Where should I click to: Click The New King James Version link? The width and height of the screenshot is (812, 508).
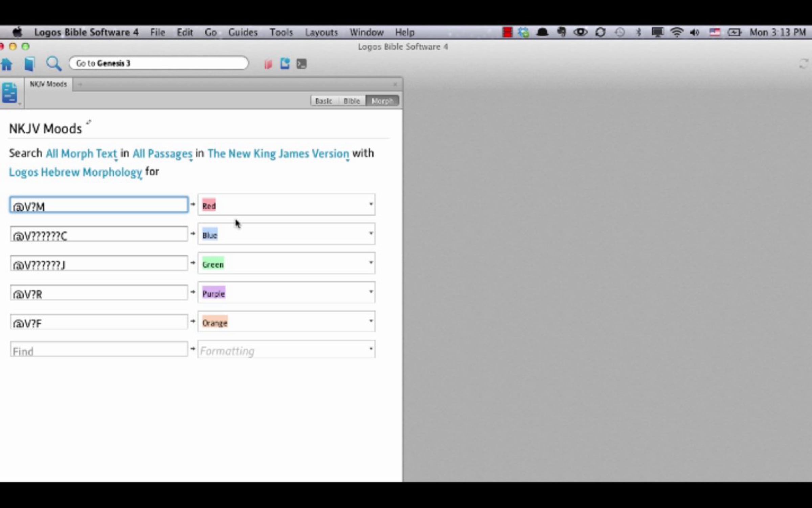pyautogui.click(x=278, y=153)
